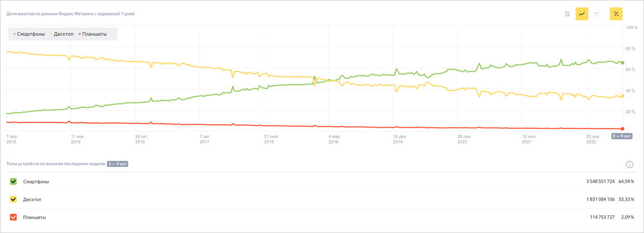Select the Десктоп row label in table

point(32,199)
